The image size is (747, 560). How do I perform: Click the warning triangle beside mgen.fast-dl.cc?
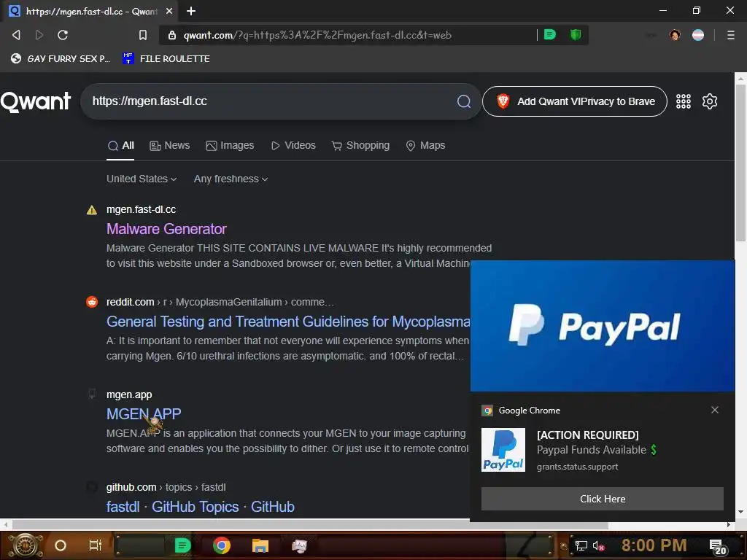coord(92,210)
